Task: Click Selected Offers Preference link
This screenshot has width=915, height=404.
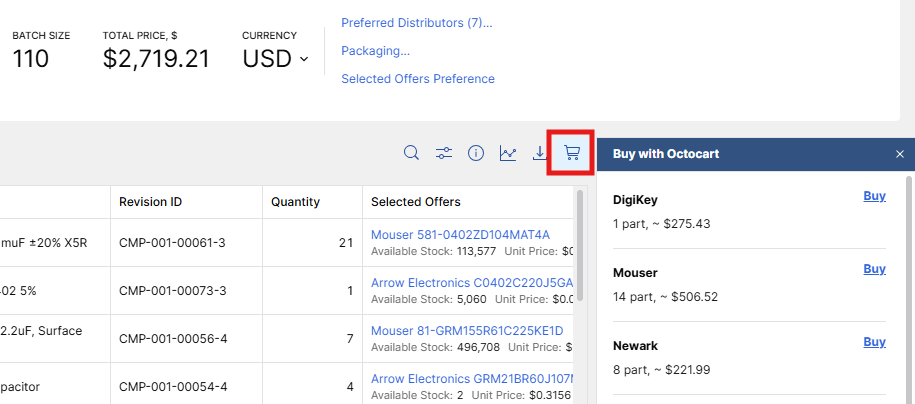Action: tap(417, 79)
